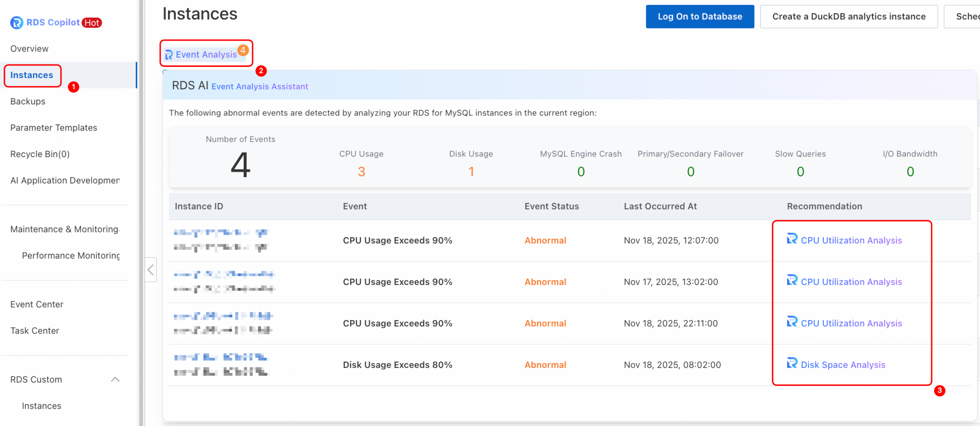Click the RDS Copilot logo icon
This screenshot has width=980, height=426.
[17, 22]
